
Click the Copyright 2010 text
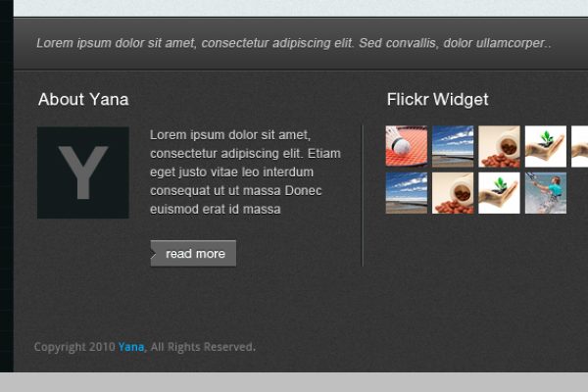click(x=74, y=347)
